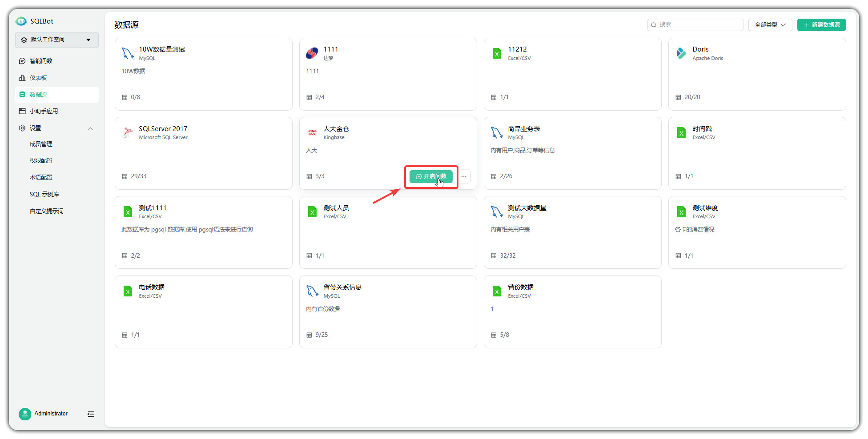The width and height of the screenshot is (868, 439).
Task: Open SQL 示例库 in the sidebar
Action: pyautogui.click(x=44, y=194)
